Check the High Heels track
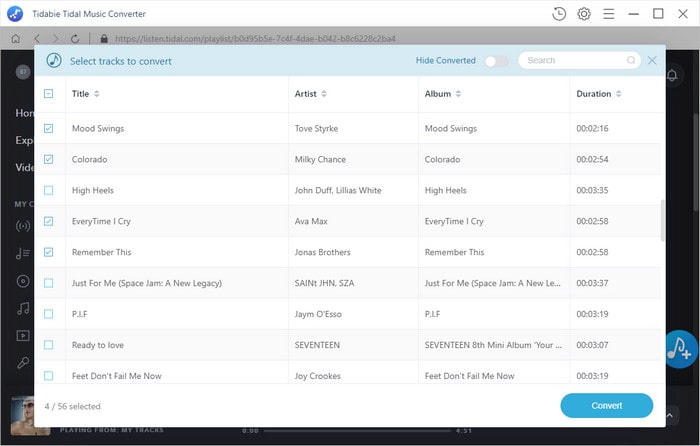 pyautogui.click(x=48, y=190)
